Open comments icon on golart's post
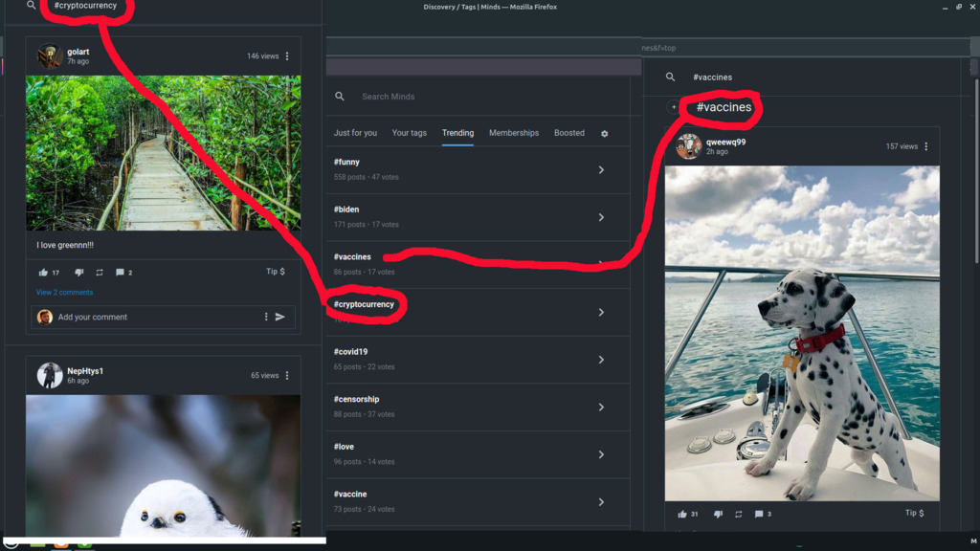The width and height of the screenshot is (980, 551). (x=121, y=273)
